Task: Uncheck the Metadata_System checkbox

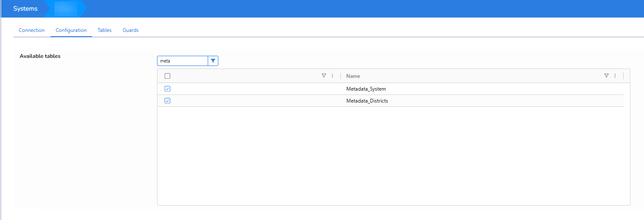Action: click(x=167, y=89)
